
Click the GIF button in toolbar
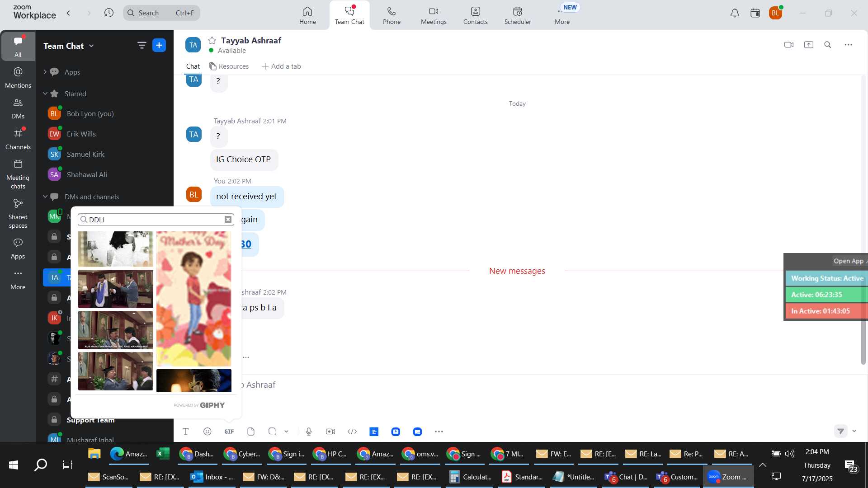229,432
